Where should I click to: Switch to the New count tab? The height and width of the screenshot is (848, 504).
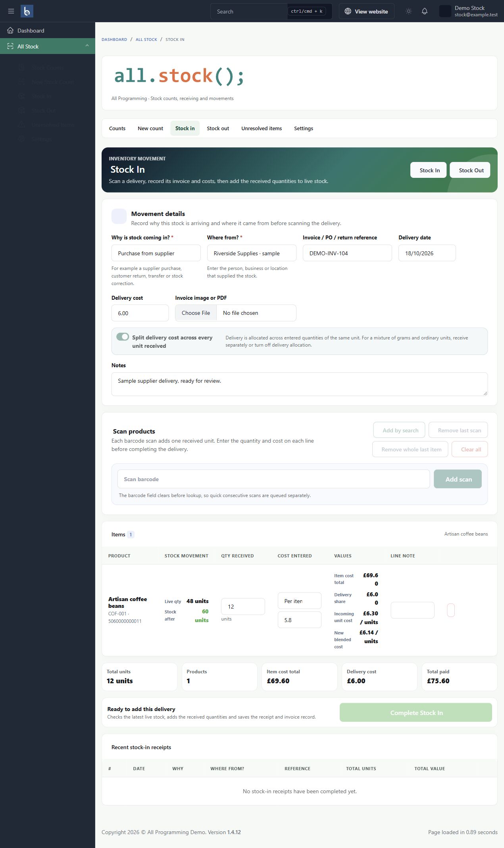pos(150,128)
